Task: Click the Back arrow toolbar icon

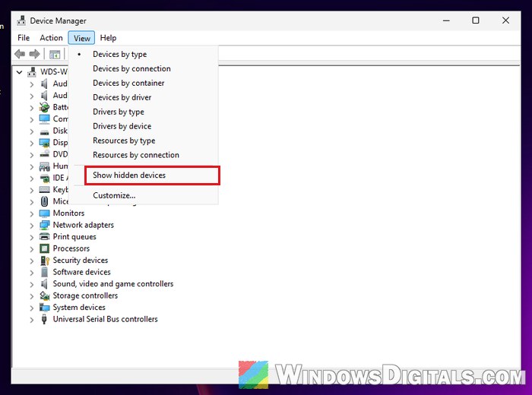Action: (x=20, y=54)
